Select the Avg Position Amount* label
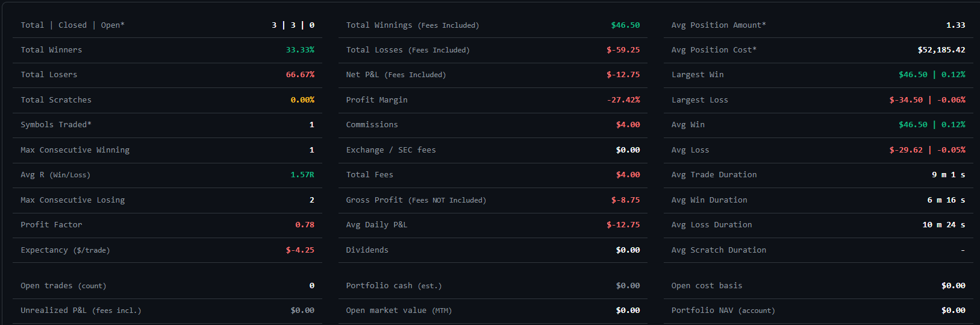The width and height of the screenshot is (980, 325). point(719,25)
